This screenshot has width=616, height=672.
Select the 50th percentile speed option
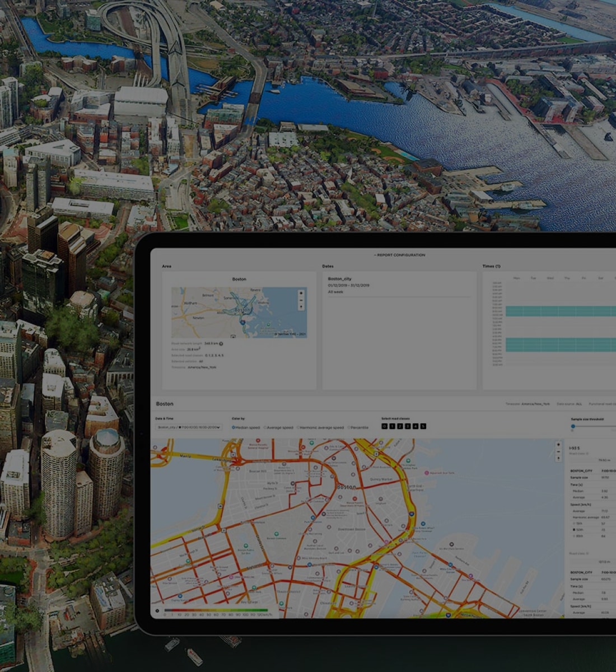tap(574, 529)
